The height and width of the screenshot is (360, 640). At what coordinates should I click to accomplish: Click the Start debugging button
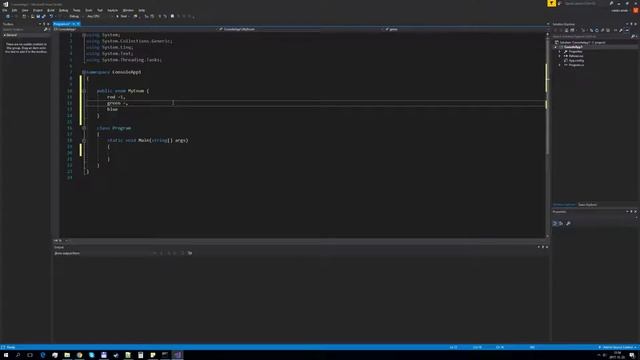point(122,16)
